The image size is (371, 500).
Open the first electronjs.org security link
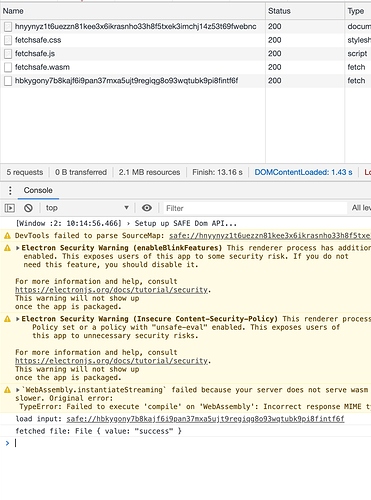pos(111,290)
